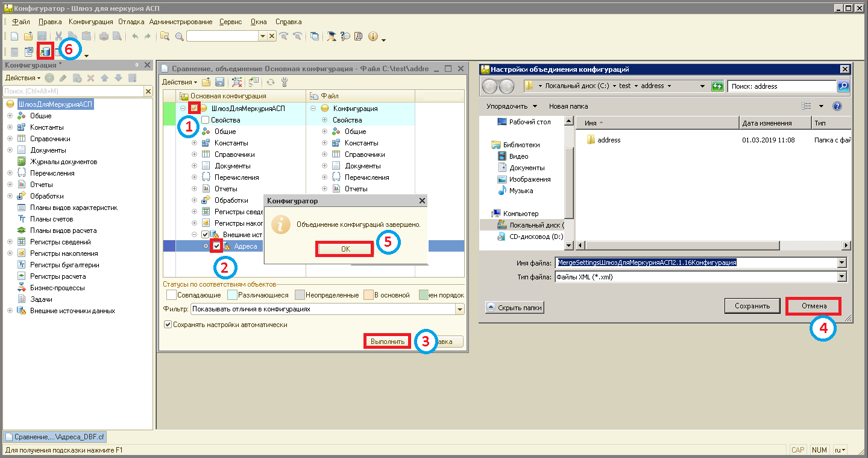Screen dimensions: 868x458
Task: Click OK in the Конфигуратор message
Action: click(345, 249)
